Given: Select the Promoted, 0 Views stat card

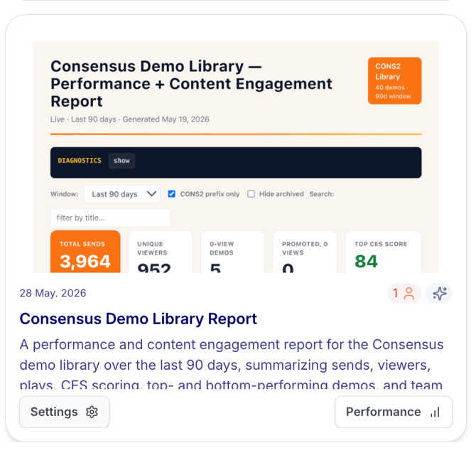Looking at the screenshot, I should tap(305, 252).
